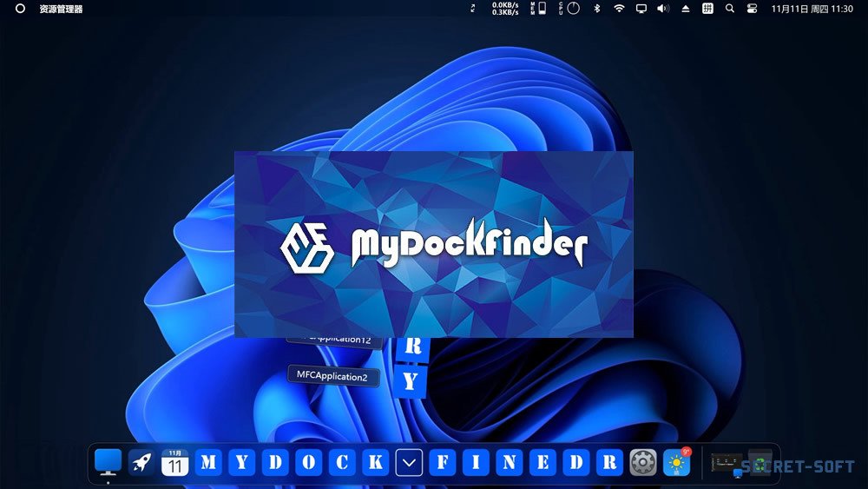868x489 pixels.
Task: Open the Finder monitor icon in dock
Action: (x=108, y=462)
